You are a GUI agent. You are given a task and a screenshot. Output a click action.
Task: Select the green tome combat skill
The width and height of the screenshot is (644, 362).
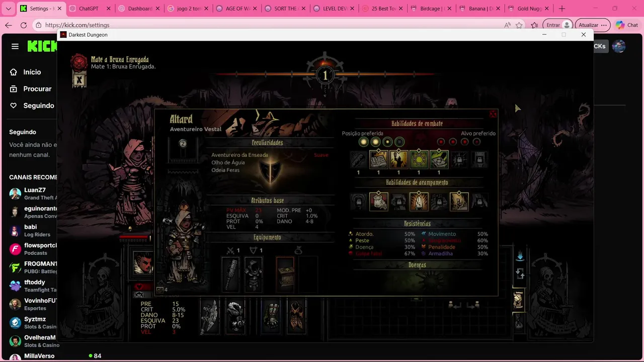click(439, 160)
